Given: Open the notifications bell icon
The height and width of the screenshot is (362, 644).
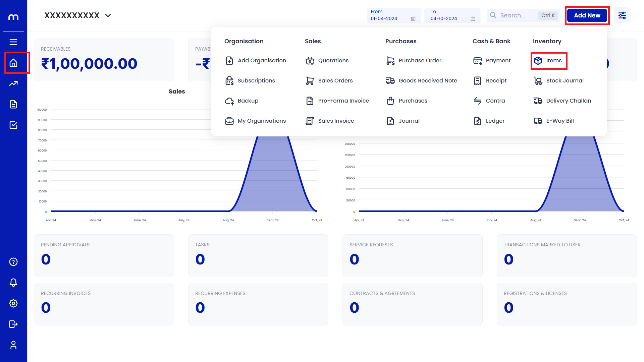Looking at the screenshot, I should [x=13, y=283].
